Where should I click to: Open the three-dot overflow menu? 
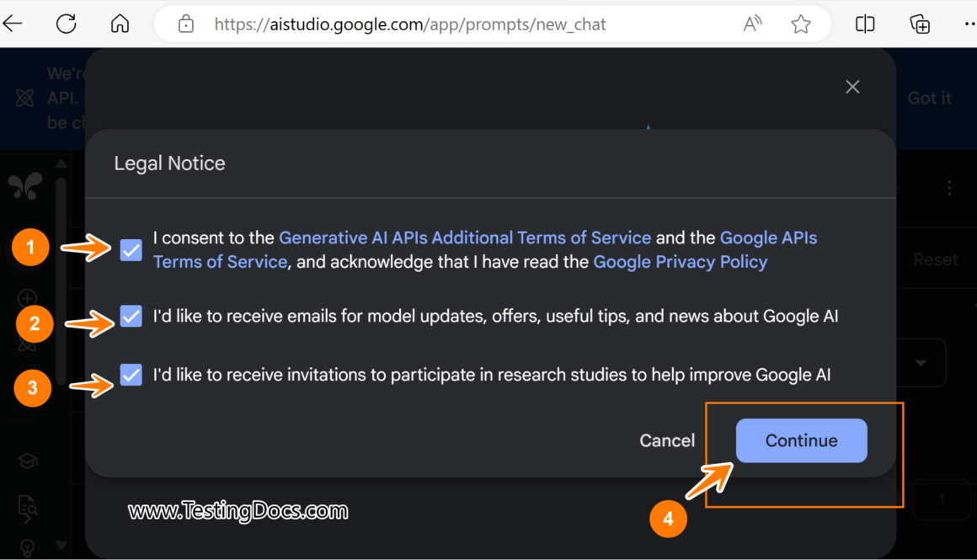[949, 189]
